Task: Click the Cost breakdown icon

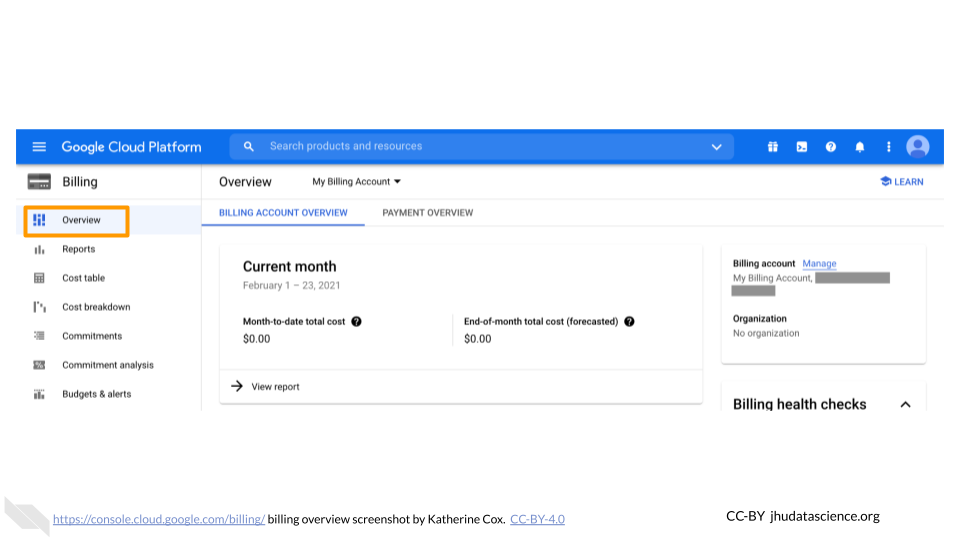Action: [x=39, y=307]
